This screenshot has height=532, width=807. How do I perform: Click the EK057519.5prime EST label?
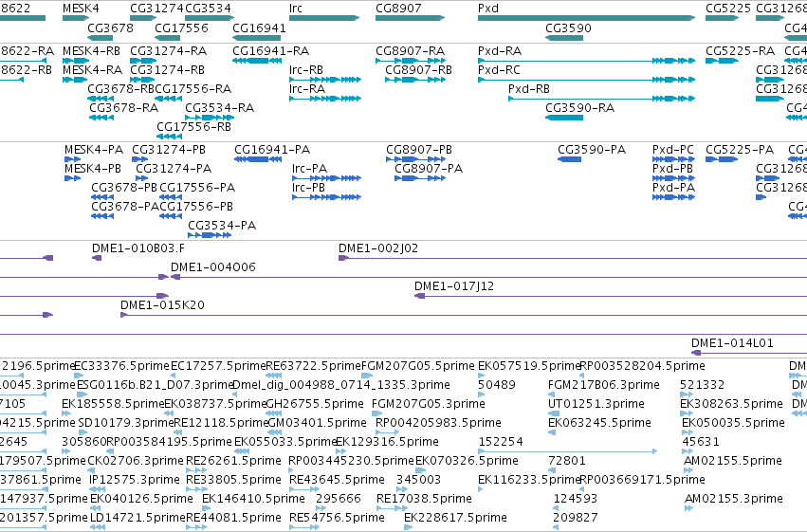click(528, 366)
